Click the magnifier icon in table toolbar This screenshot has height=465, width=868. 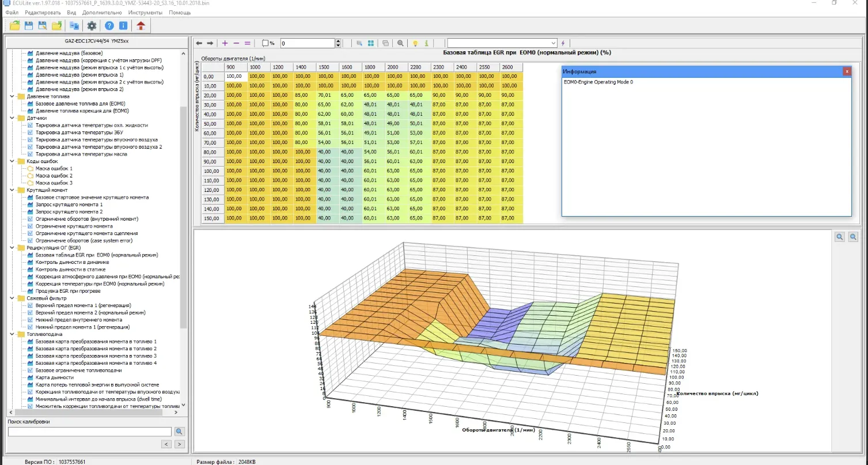click(400, 43)
